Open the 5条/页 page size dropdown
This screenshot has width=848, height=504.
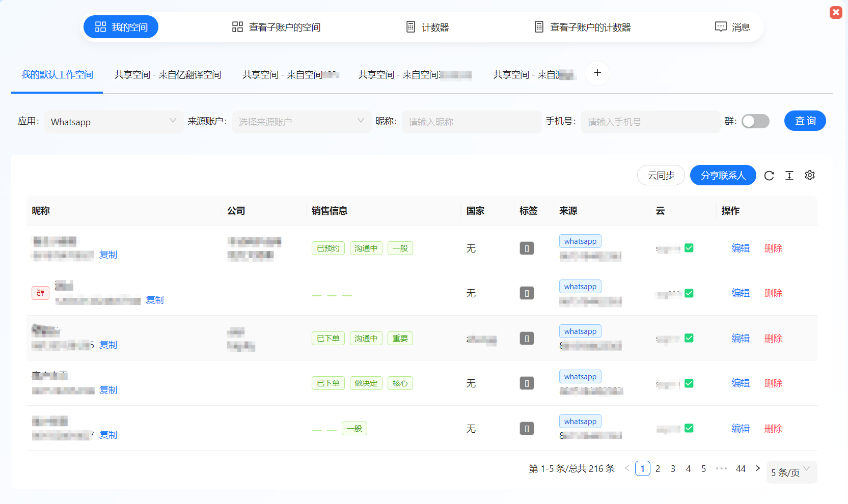click(x=791, y=472)
